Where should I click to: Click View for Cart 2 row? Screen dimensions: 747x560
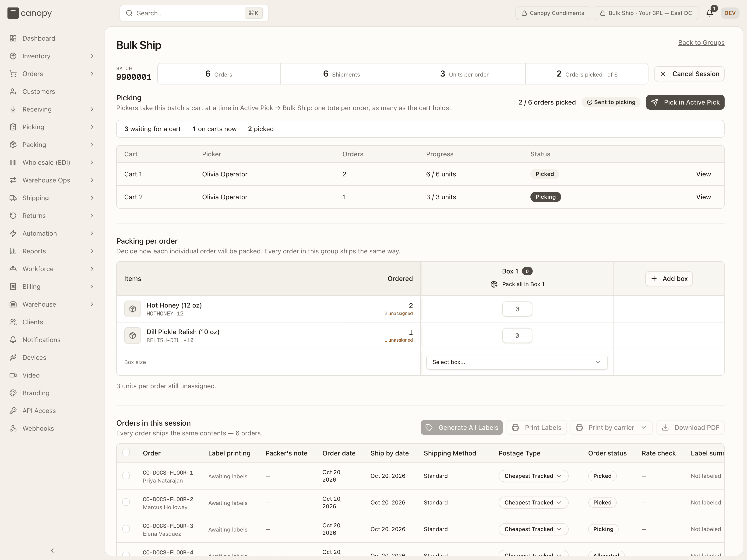tap(703, 197)
